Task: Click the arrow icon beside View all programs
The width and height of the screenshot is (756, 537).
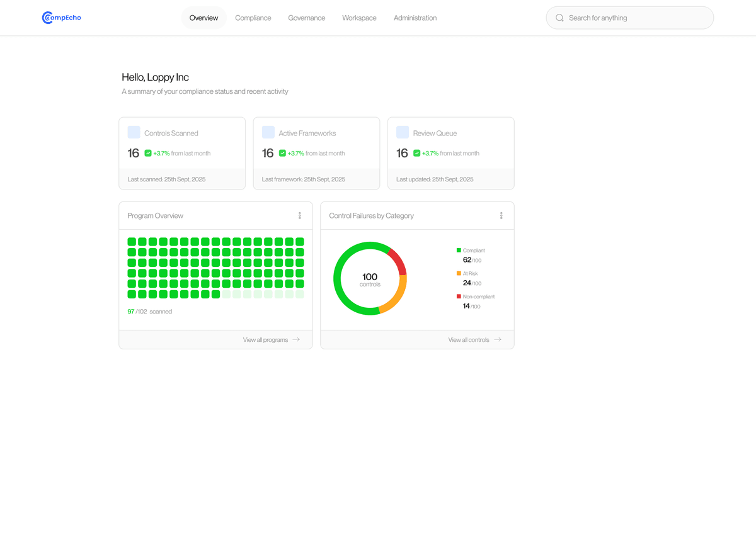Action: coord(297,339)
